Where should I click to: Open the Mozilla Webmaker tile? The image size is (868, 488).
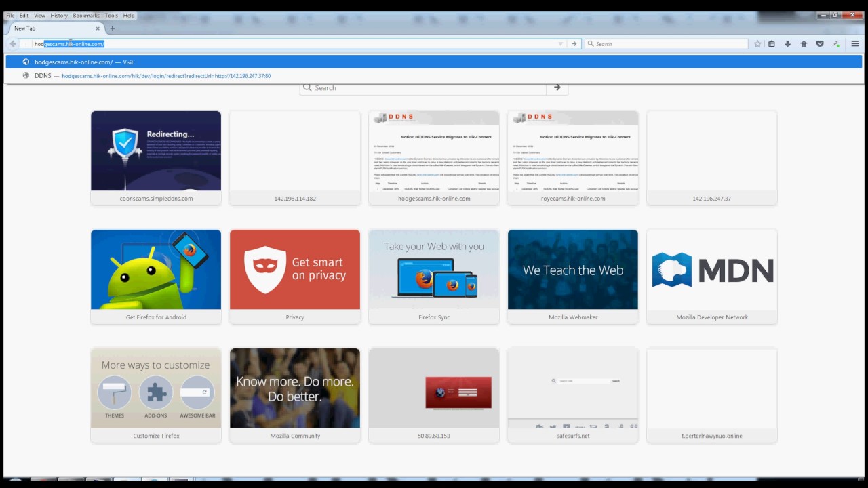coord(573,276)
